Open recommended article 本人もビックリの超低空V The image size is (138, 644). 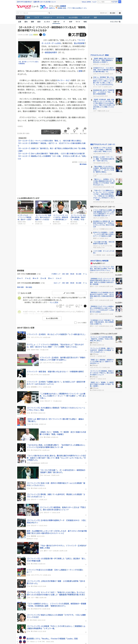pyautogui.click(x=56, y=334)
